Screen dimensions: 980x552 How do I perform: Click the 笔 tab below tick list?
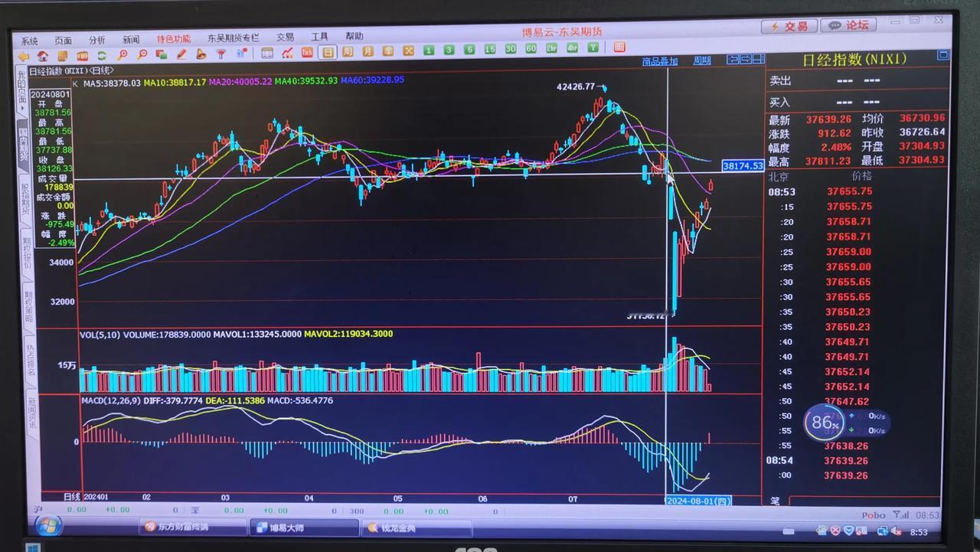point(774,501)
